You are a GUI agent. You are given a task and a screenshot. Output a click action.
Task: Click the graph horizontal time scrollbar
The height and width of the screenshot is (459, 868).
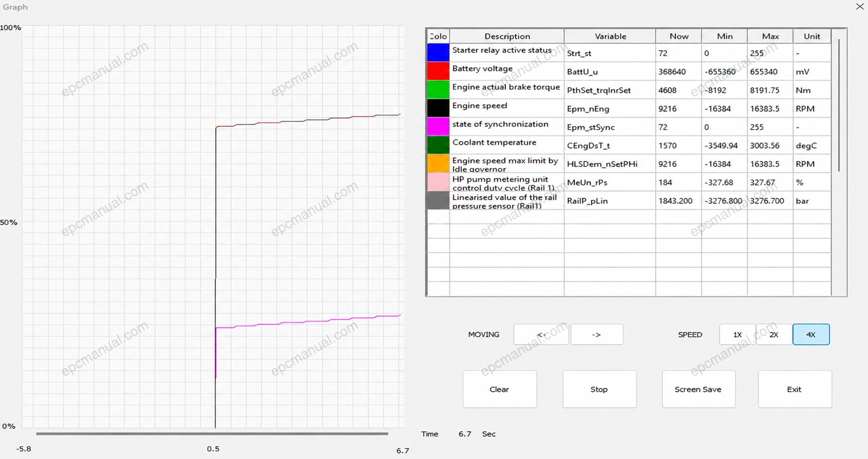212,434
